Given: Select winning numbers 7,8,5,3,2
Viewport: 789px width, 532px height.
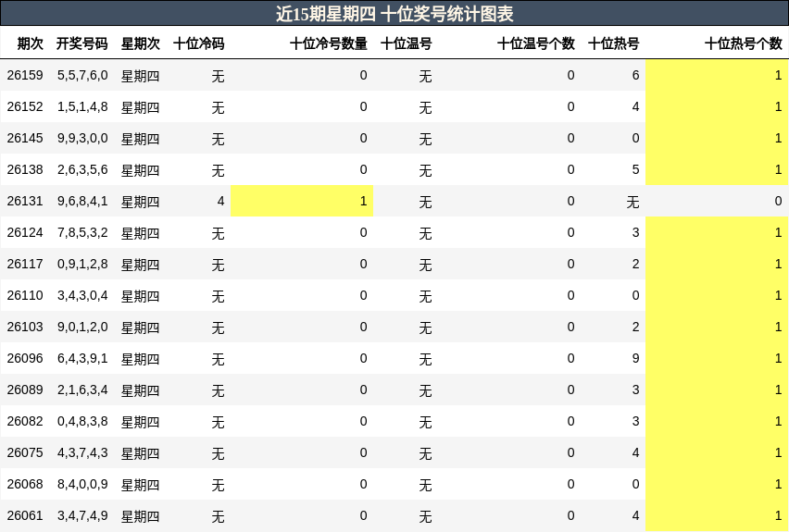Looking at the screenshot, I should (82, 233).
